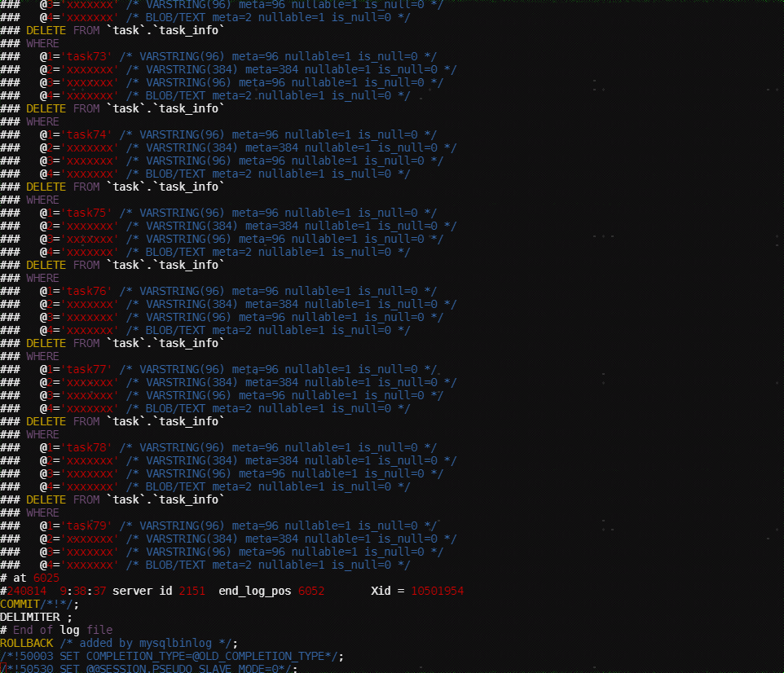Select the date stamp 240814

(27, 591)
